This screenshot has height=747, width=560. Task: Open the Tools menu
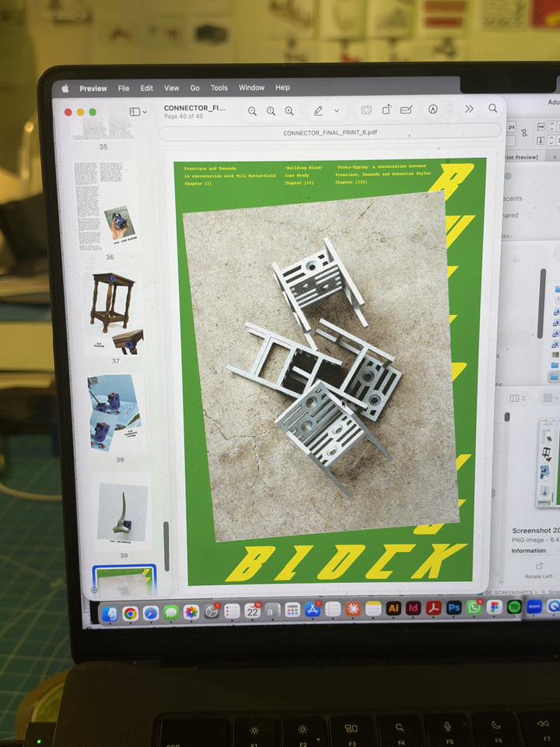[219, 88]
